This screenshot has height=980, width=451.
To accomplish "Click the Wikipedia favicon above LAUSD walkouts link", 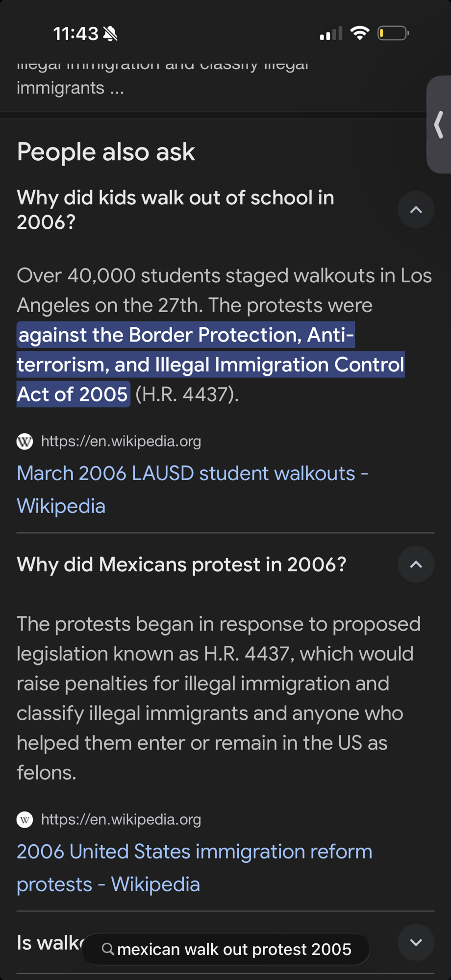I will click(25, 441).
